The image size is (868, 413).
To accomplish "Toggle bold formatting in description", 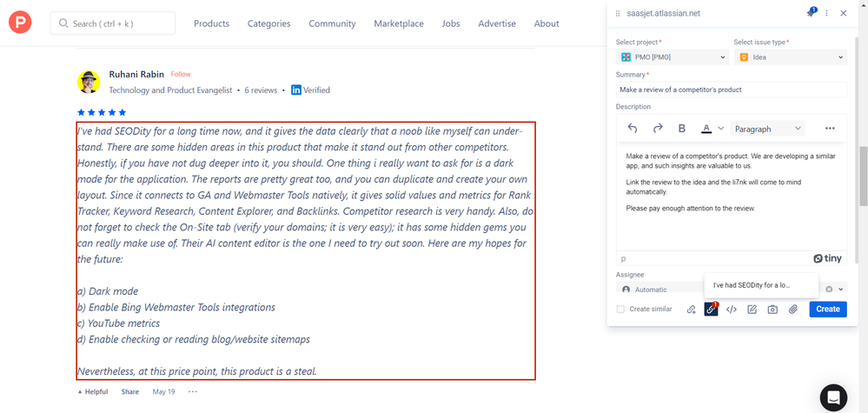I will tap(682, 129).
